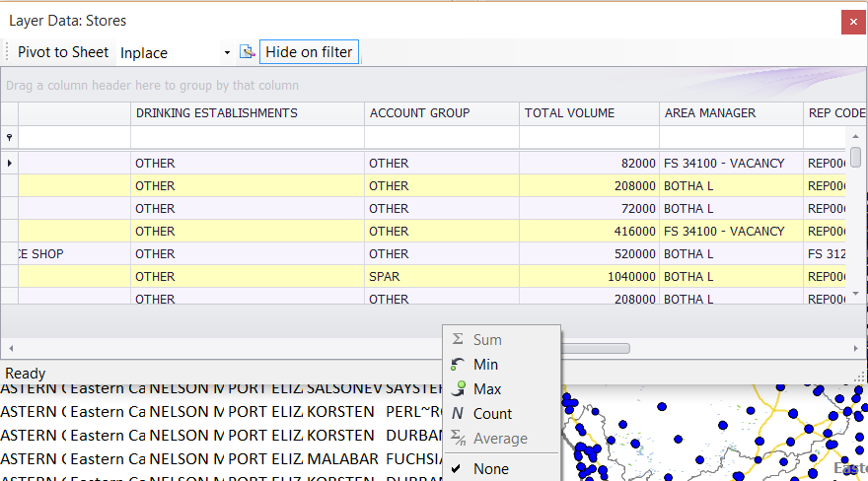Image resolution: width=868 pixels, height=481 pixels.
Task: Click the vertical scrollbar thumb
Action: pyautogui.click(x=855, y=158)
